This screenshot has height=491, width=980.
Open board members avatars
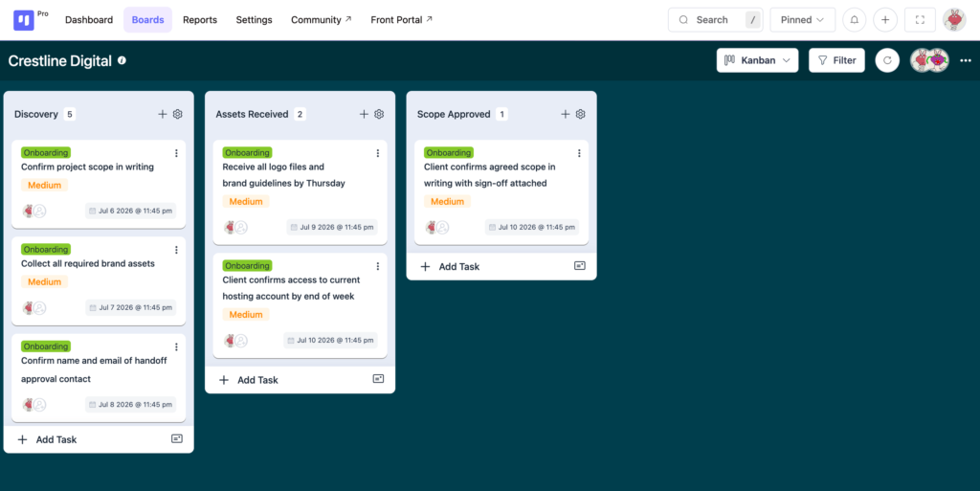click(x=929, y=60)
